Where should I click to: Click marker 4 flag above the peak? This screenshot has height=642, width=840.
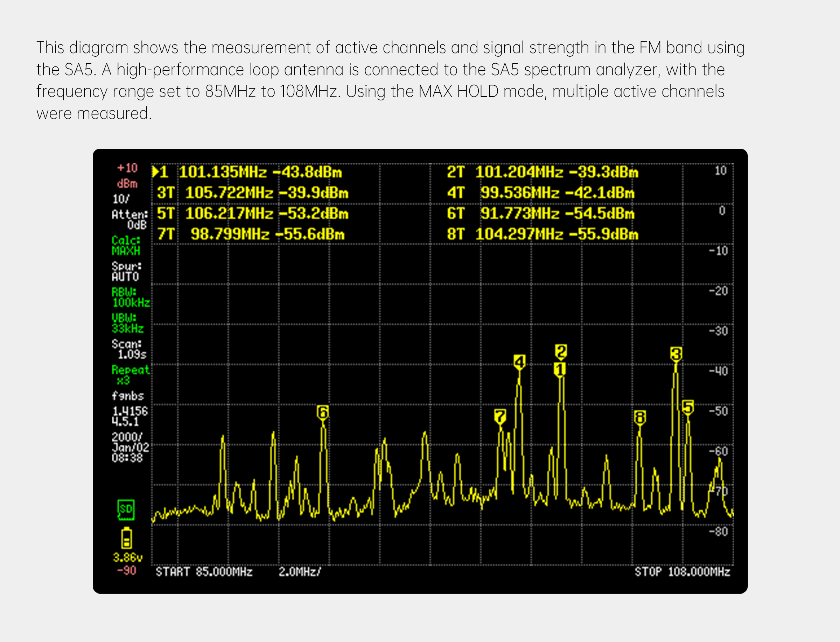tap(519, 361)
